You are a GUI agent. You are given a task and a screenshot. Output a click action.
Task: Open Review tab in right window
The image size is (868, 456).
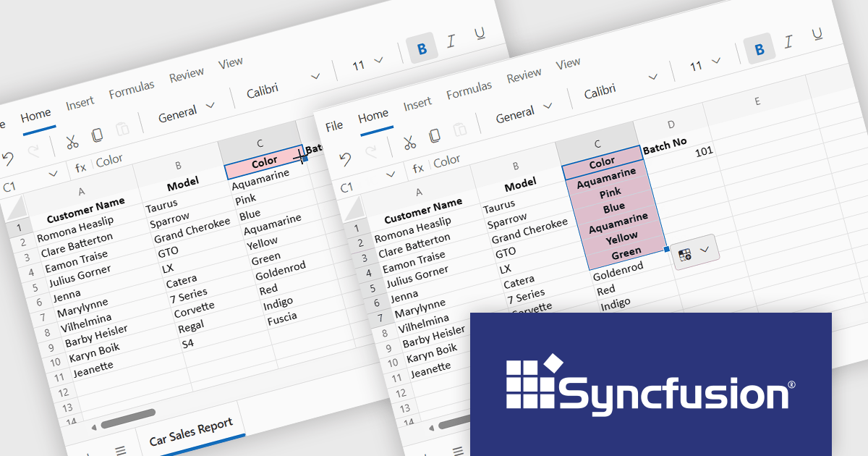click(x=524, y=75)
